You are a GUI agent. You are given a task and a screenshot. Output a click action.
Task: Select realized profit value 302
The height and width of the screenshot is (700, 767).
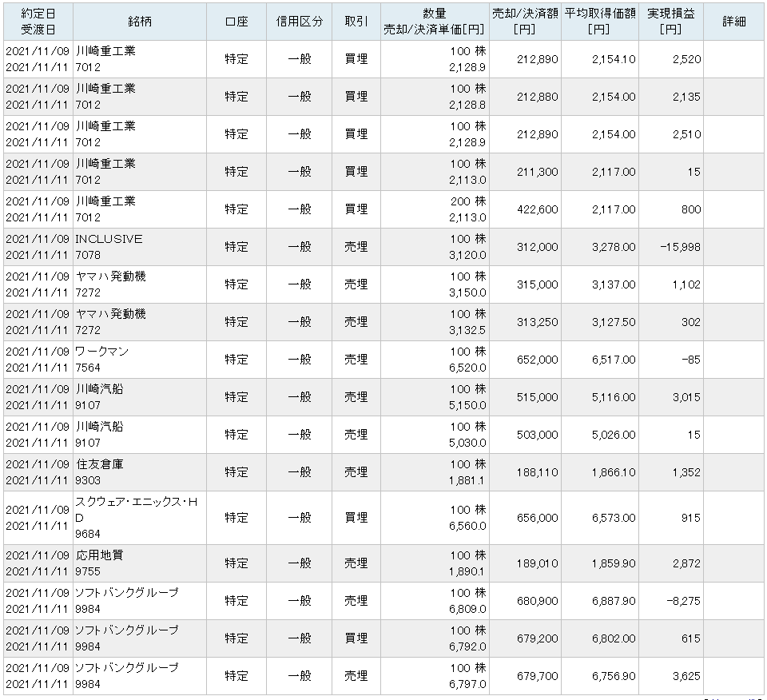click(691, 322)
